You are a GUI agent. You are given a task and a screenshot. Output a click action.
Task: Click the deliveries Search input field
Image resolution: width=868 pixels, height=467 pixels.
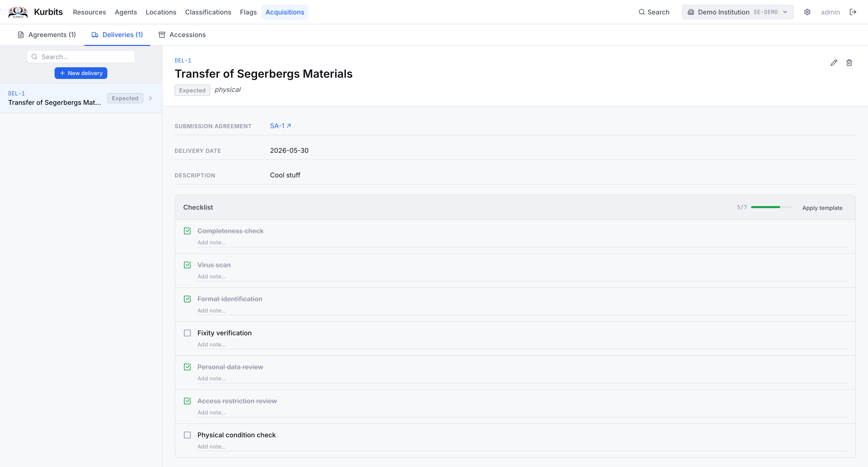click(x=81, y=57)
